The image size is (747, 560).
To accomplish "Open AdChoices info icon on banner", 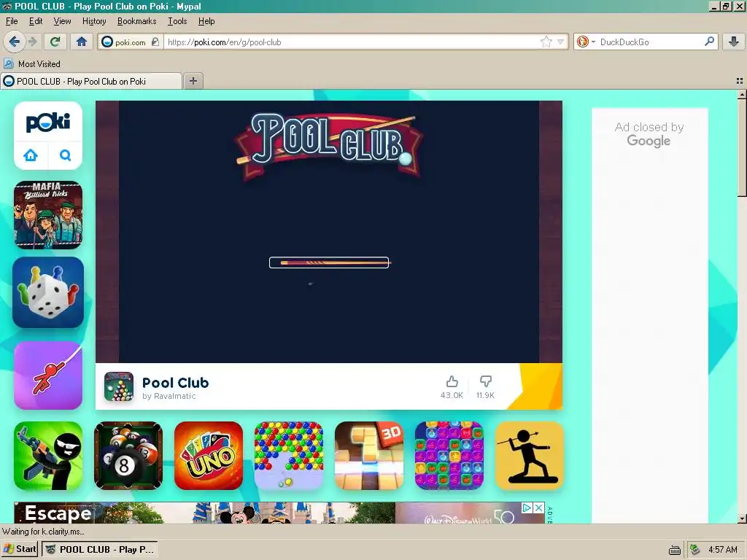I will [x=527, y=507].
